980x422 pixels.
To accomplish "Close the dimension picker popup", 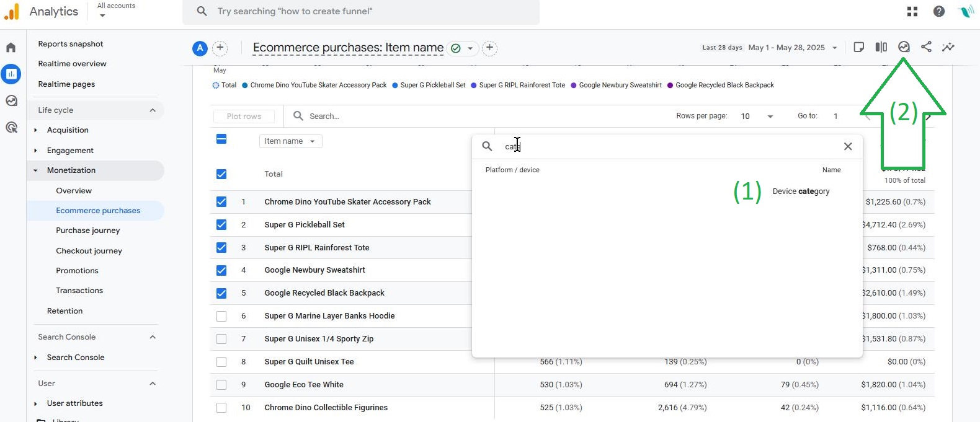I will pyautogui.click(x=848, y=146).
